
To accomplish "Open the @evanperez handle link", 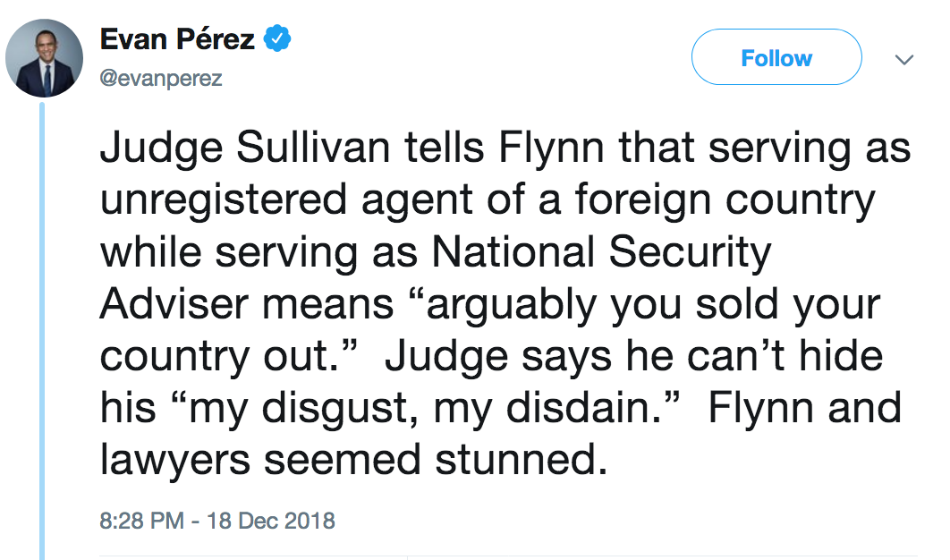I will (x=160, y=79).
